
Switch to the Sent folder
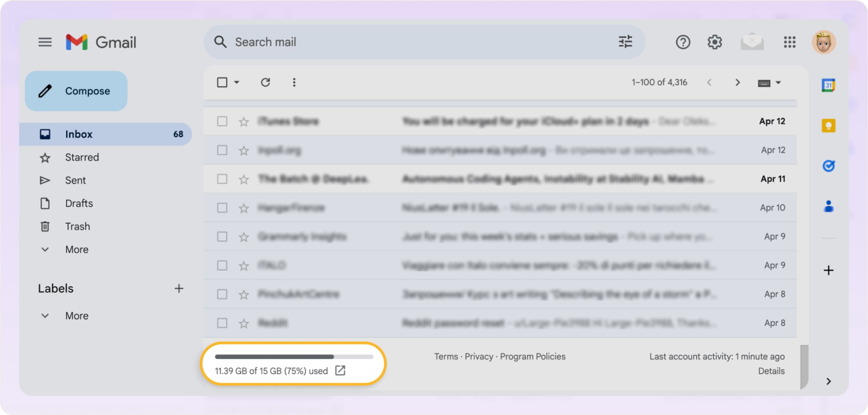click(76, 180)
